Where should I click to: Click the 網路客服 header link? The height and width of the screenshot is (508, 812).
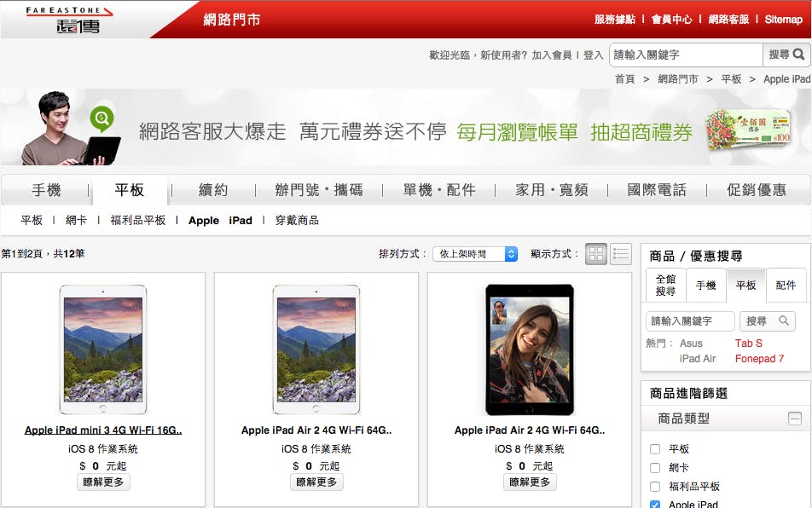728,19
